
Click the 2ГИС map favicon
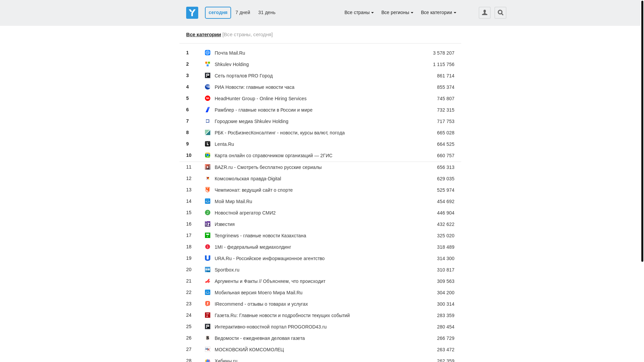(x=208, y=155)
